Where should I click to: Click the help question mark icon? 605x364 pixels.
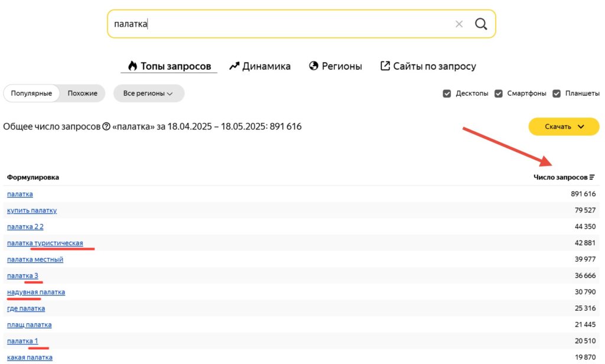tap(106, 126)
